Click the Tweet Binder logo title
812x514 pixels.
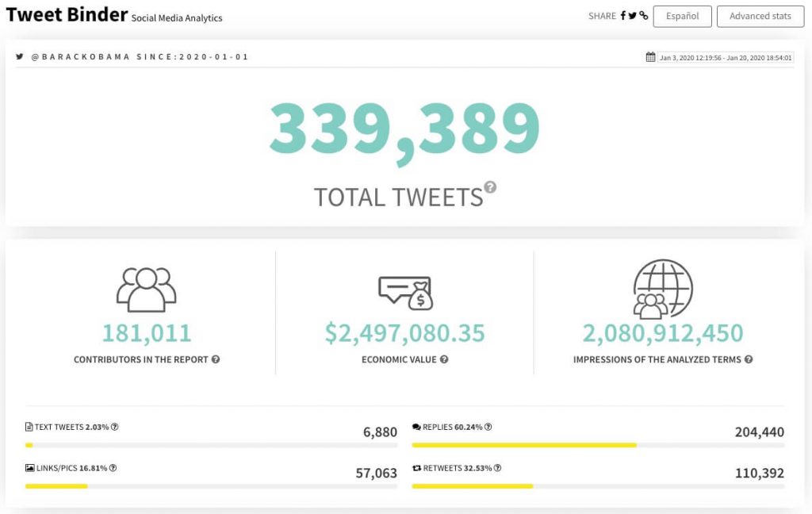[x=67, y=14]
